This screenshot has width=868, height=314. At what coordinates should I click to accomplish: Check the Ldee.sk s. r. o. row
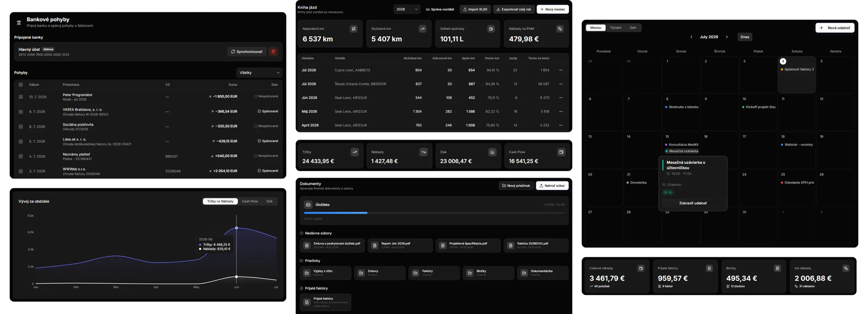click(21, 141)
